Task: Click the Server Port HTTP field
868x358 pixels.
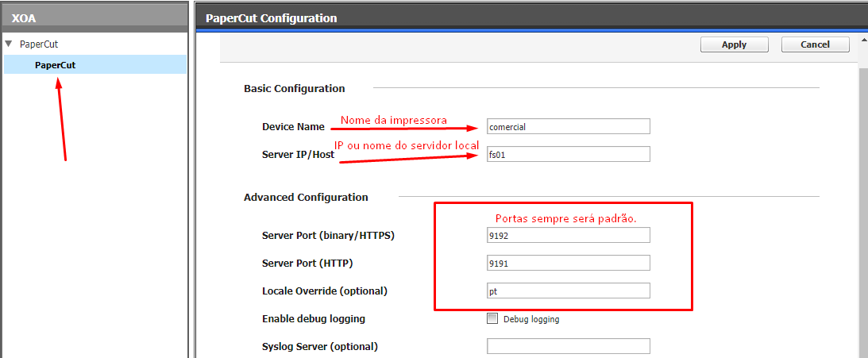Action: tap(568, 263)
